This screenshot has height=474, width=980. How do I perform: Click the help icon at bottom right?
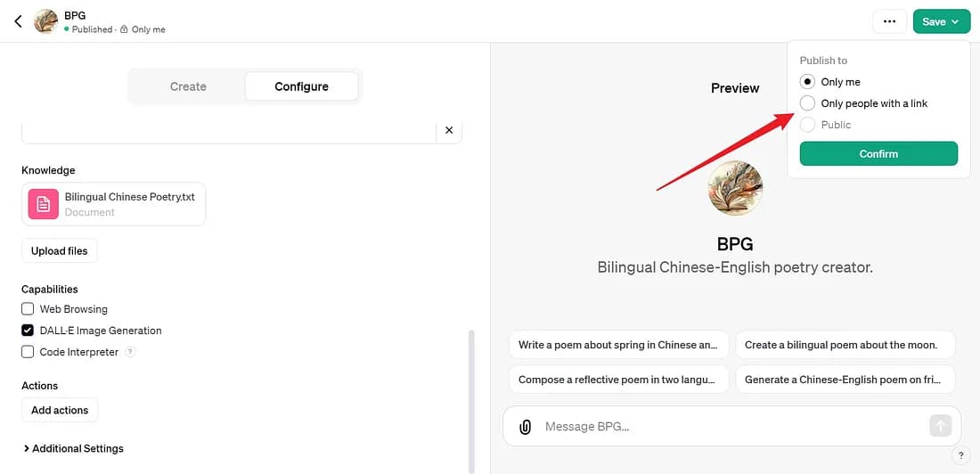click(960, 455)
